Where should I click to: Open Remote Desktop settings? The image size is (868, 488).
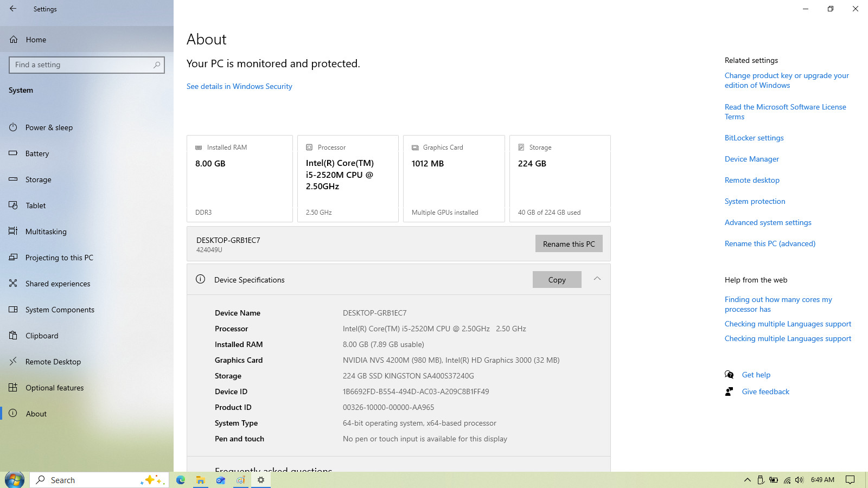[x=87, y=362]
